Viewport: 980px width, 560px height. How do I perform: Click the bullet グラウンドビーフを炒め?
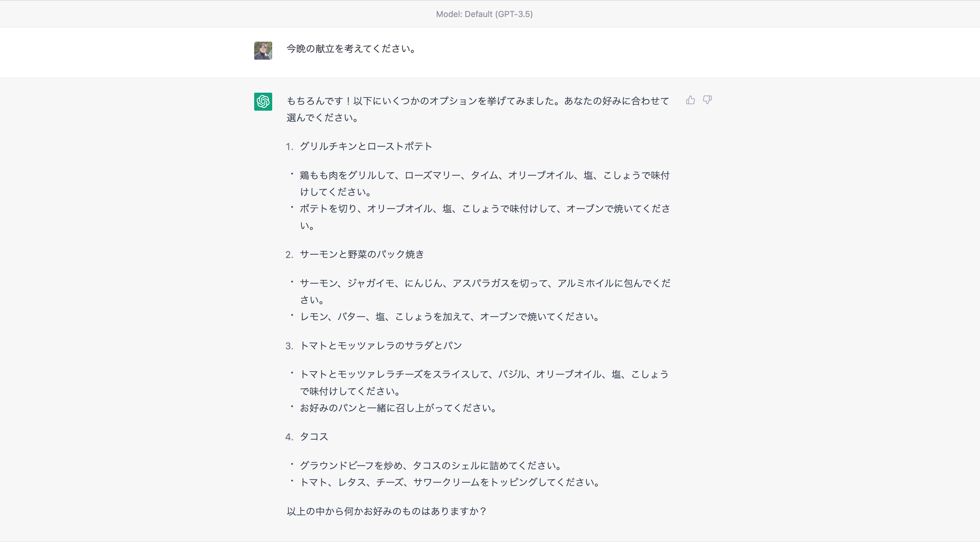pyautogui.click(x=431, y=465)
